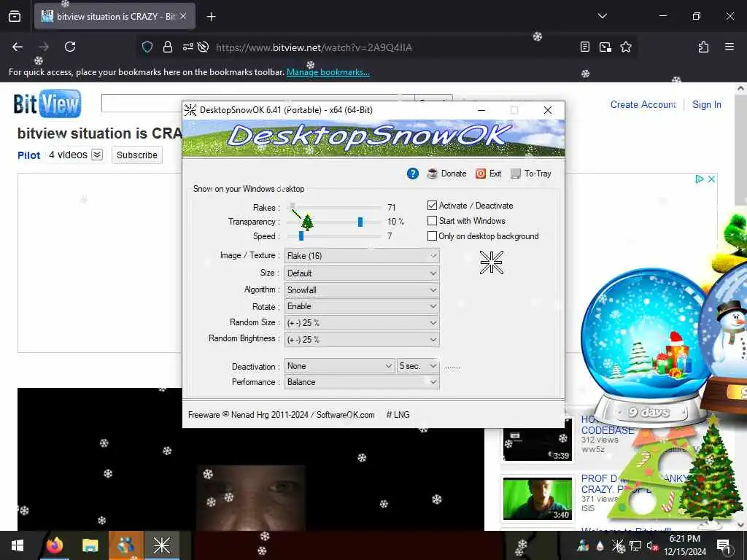Click the Subscribe button on BitView

tap(137, 155)
